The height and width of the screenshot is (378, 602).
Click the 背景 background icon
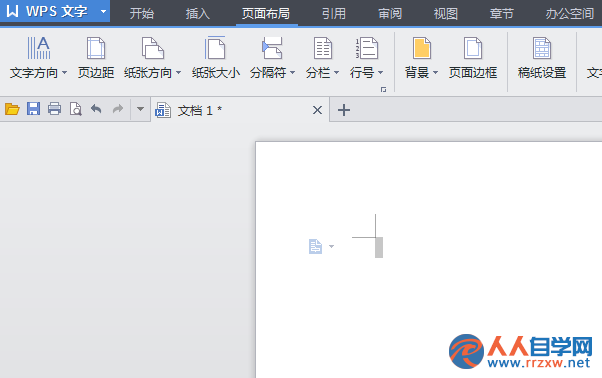pos(422,48)
